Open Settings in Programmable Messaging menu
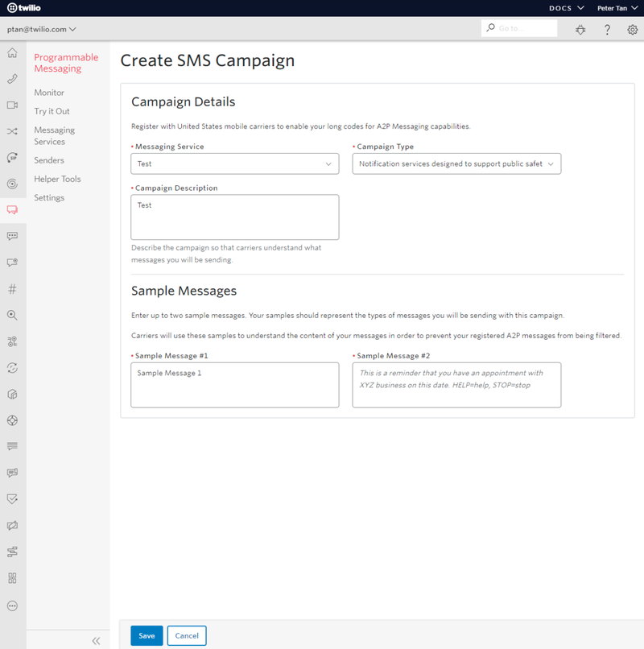 coord(49,198)
